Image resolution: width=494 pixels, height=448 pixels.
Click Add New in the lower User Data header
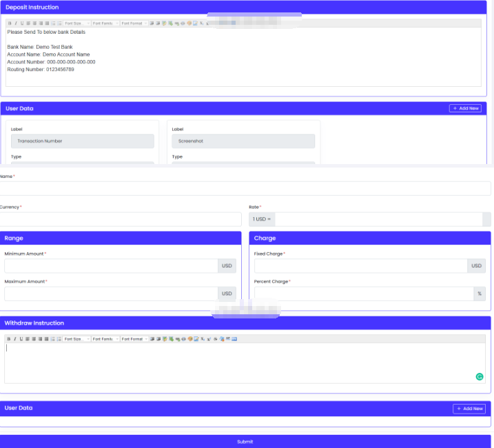pyautogui.click(x=469, y=409)
